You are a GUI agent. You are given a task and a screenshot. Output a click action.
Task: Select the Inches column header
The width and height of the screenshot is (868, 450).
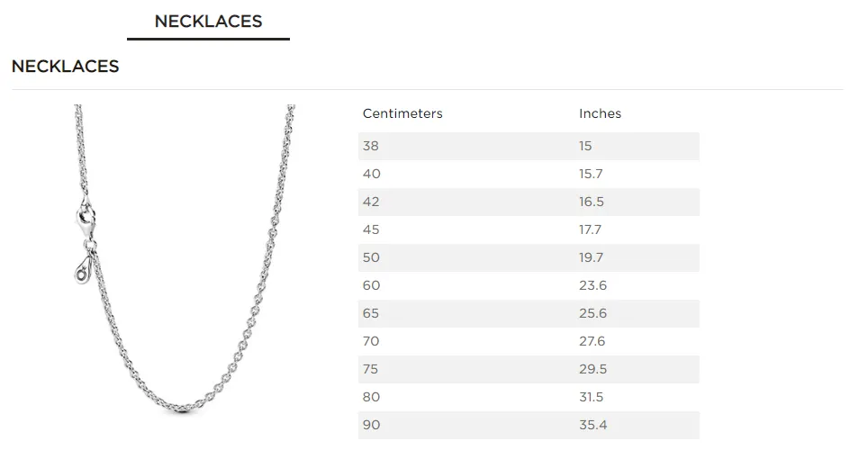[600, 113]
